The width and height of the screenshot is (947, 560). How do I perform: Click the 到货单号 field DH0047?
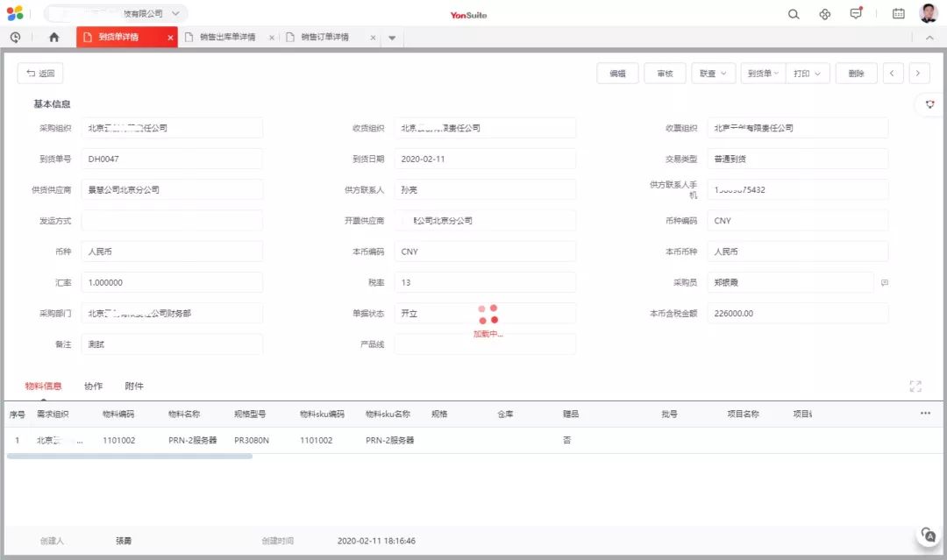172,159
